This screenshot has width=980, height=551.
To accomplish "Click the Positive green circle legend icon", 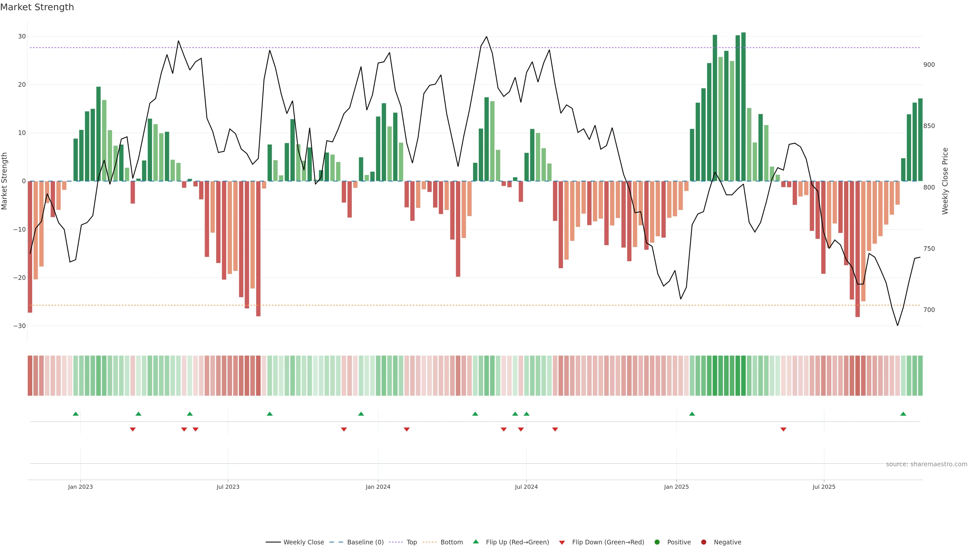I will (x=657, y=542).
